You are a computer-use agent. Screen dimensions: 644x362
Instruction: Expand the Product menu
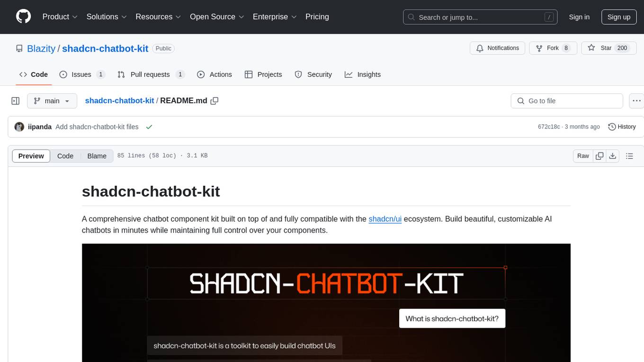60,17
